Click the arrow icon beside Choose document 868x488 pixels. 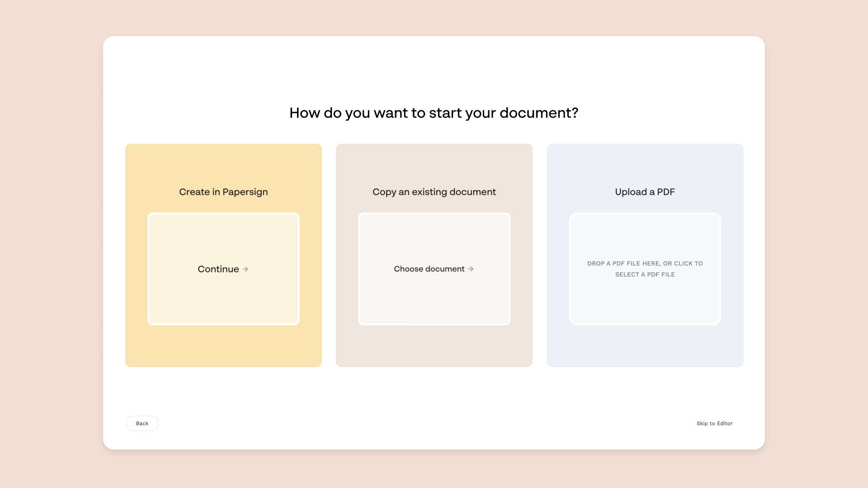coord(472,269)
